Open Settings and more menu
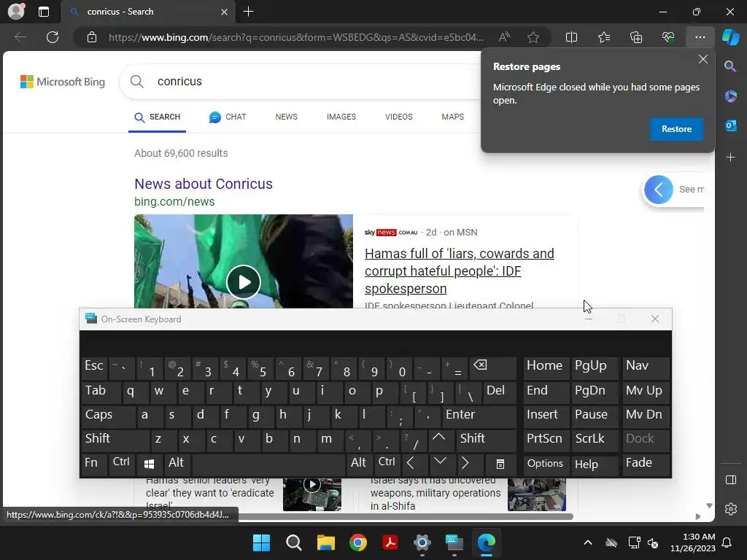 coord(700,37)
